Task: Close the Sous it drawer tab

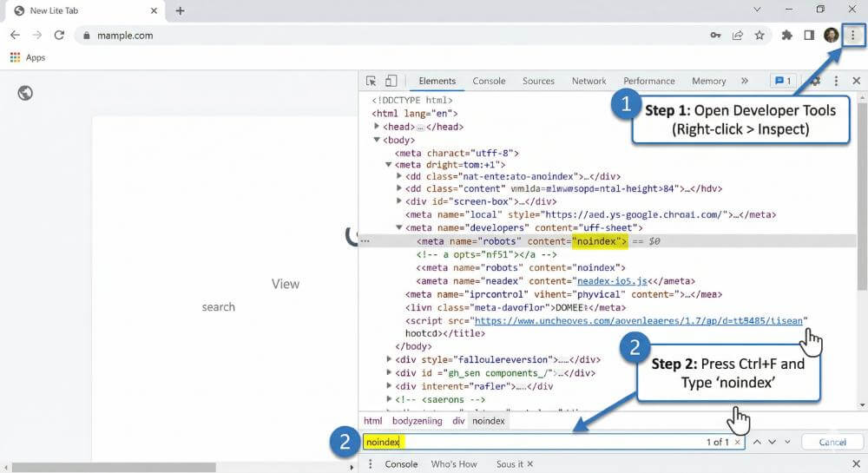Action: click(530, 464)
